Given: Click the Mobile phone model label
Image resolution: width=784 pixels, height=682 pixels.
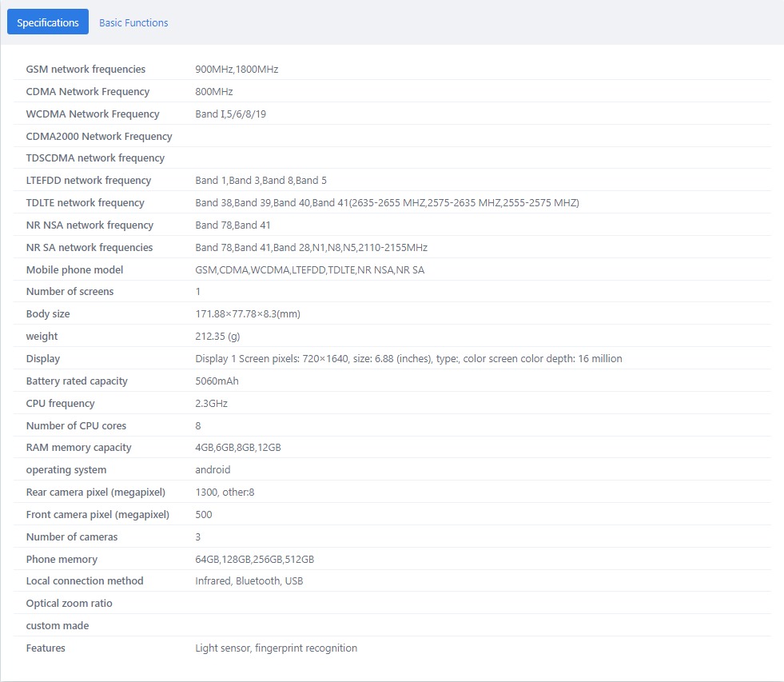Looking at the screenshot, I should [74, 270].
